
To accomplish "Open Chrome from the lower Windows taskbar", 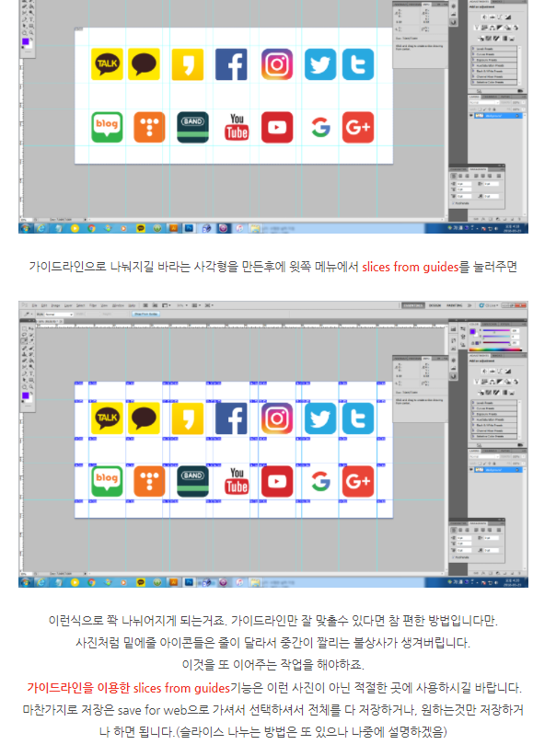I will click(x=91, y=582).
